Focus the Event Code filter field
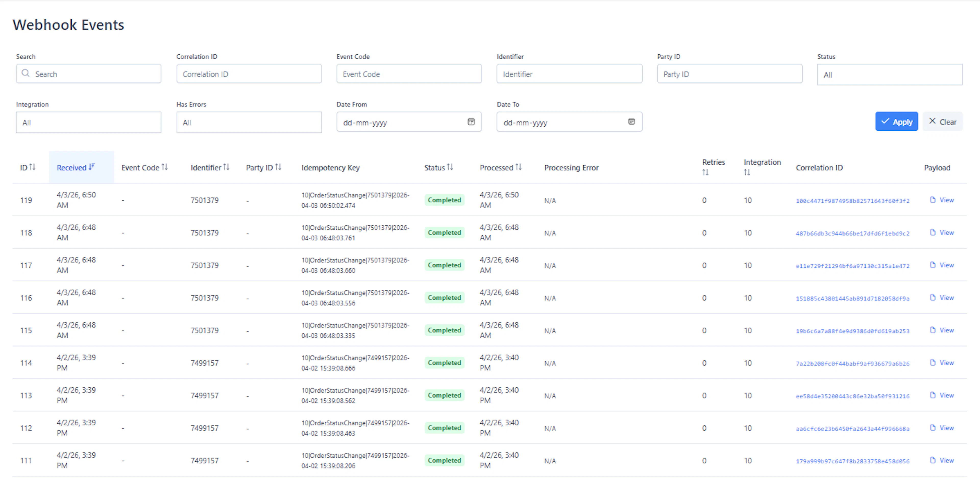The width and height of the screenshot is (980, 480). point(409,74)
